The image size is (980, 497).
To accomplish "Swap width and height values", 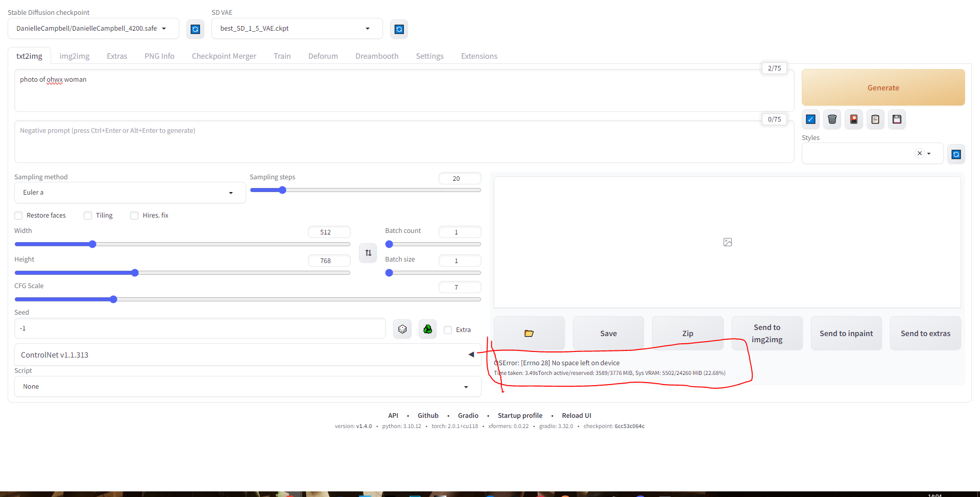I will pos(368,253).
